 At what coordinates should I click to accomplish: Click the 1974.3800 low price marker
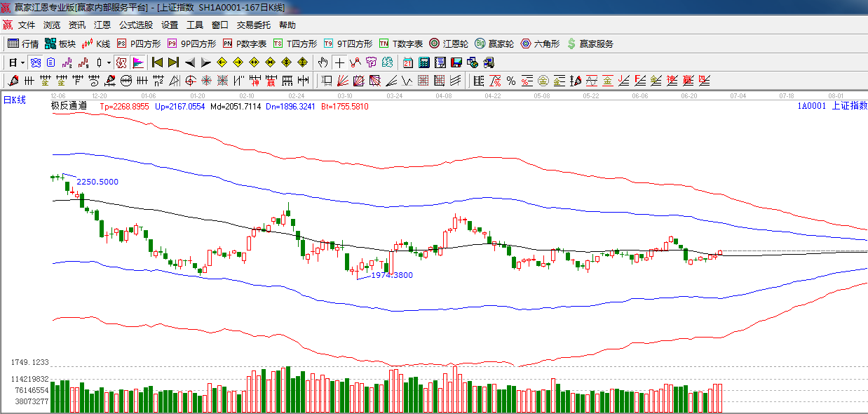pos(391,275)
